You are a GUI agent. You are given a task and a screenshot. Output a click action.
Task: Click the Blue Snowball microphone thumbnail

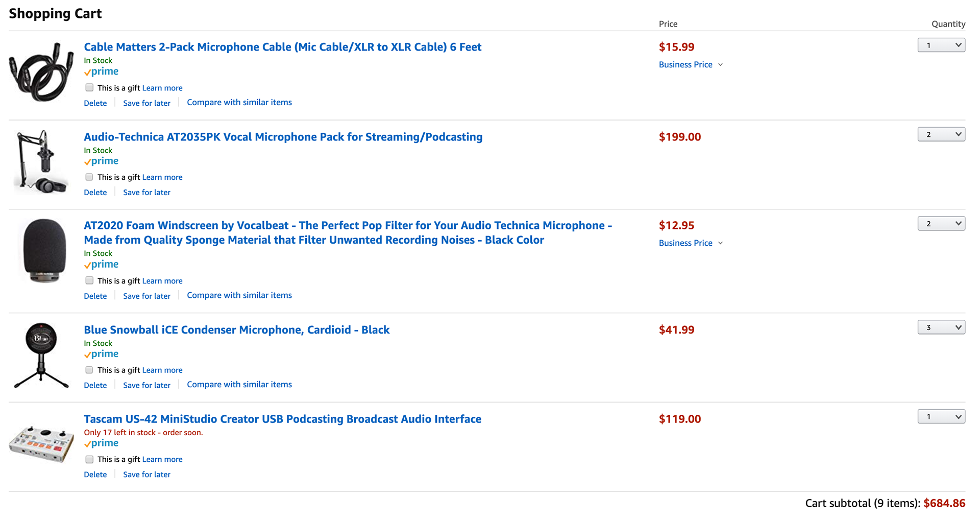tap(41, 356)
